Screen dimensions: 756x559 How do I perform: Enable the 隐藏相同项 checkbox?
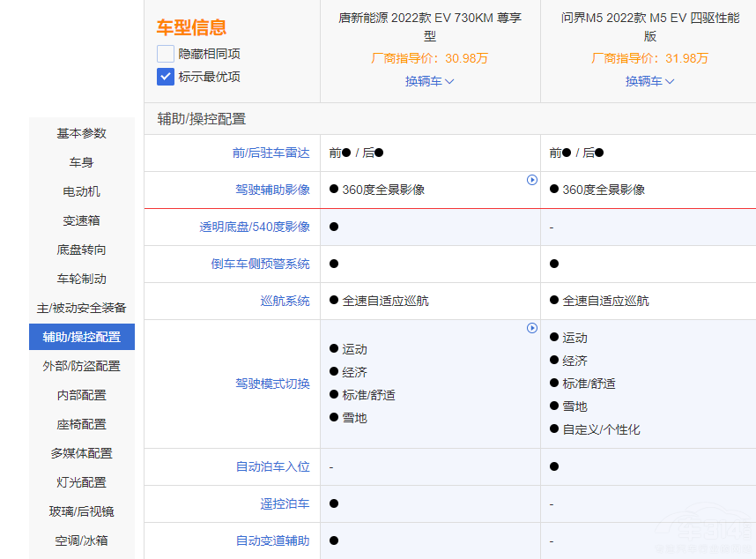[166, 54]
